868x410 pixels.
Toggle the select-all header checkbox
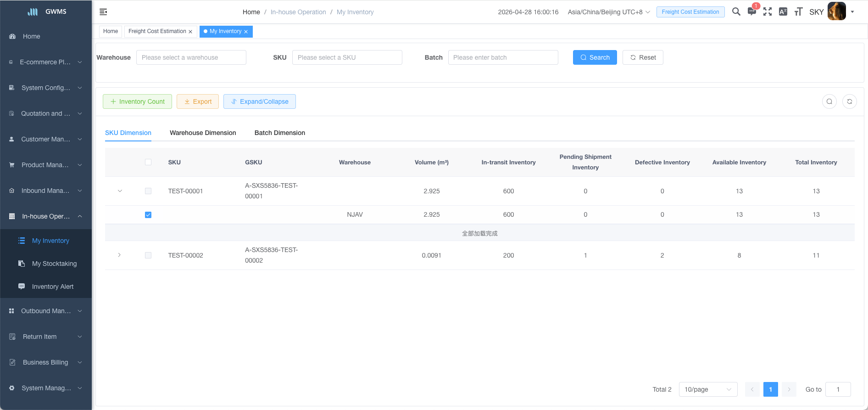pos(148,162)
